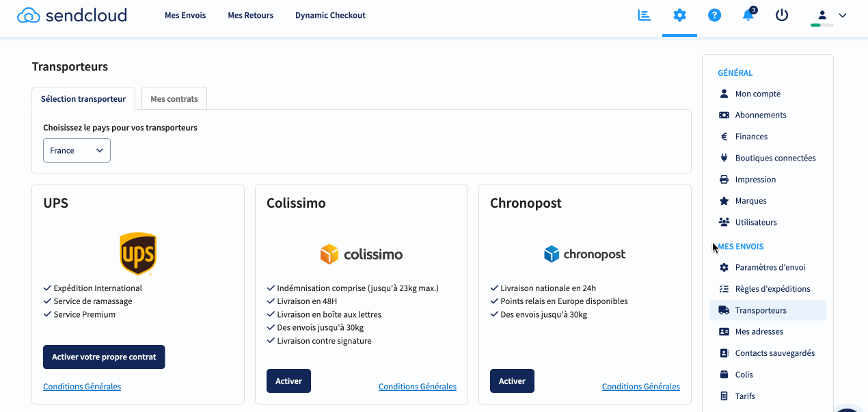Screen dimensions: 868x412
Task: Click the checklist icon beside Règles d'expéditions
Action: pyautogui.click(x=724, y=289)
